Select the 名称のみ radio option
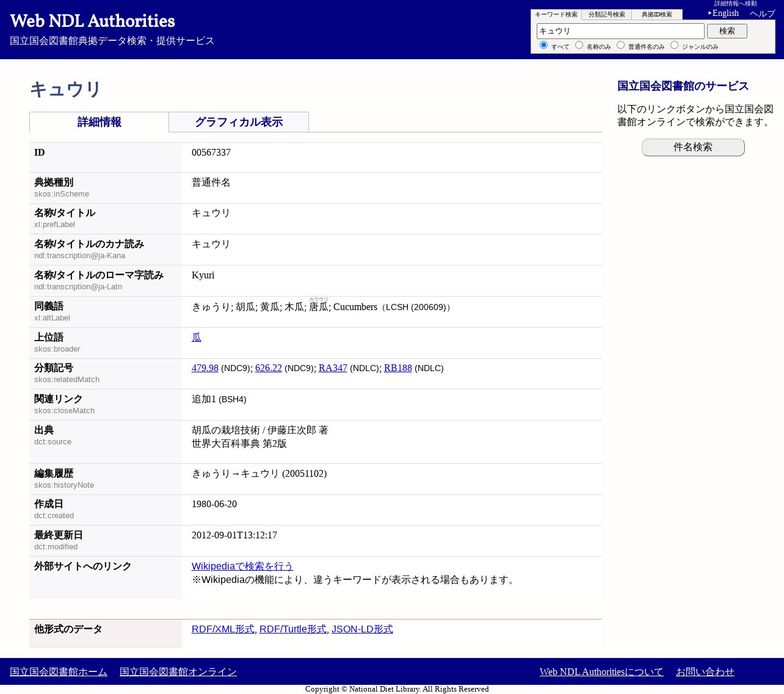The width and height of the screenshot is (784, 694). 579,45
